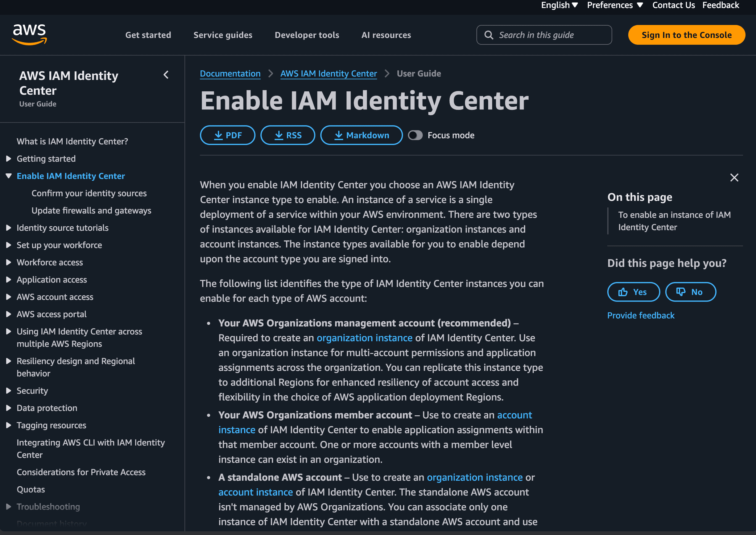Screen dimensions: 756x535
Task: Open Update firewalls and gateways
Action: click(91, 211)
